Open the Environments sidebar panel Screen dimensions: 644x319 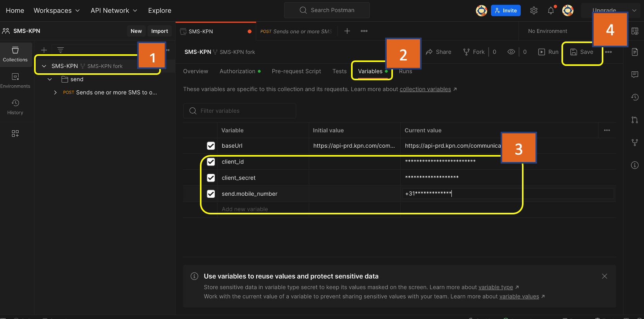tap(15, 81)
